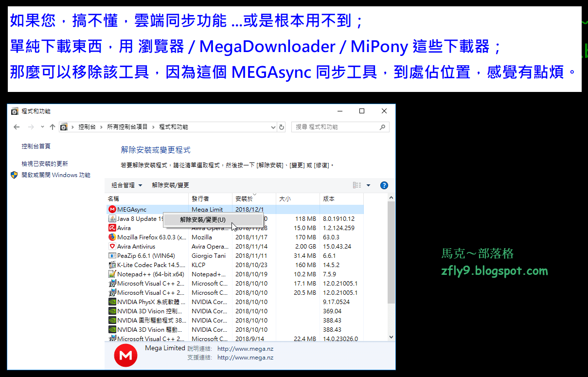This screenshot has width=588, height=377.
Task: Sort by the 大小 column header
Action: [x=298, y=199]
